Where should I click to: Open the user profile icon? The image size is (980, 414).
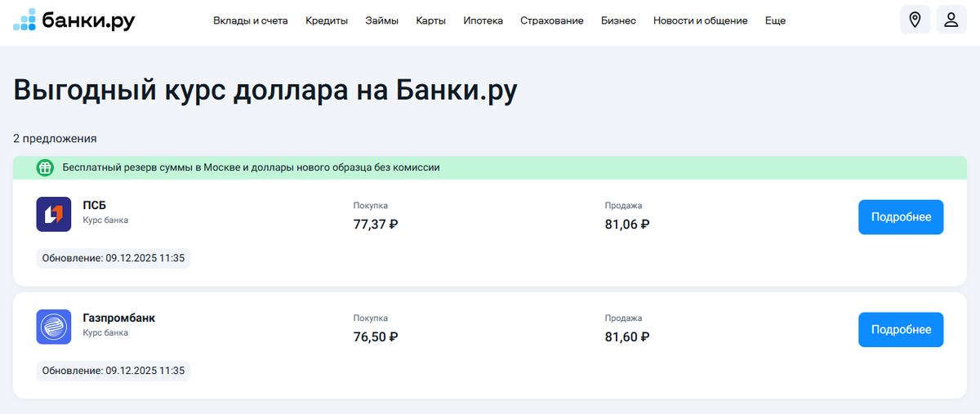coord(951,20)
